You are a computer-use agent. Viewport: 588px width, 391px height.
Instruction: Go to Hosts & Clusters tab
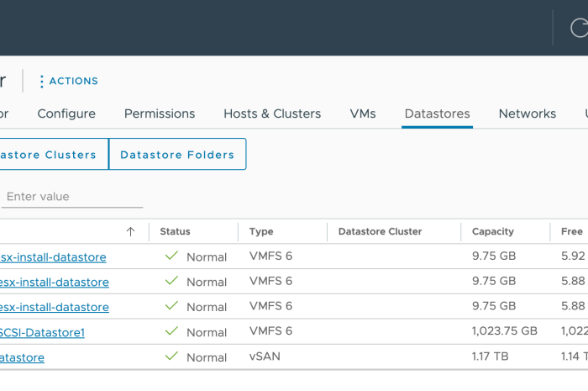272,114
